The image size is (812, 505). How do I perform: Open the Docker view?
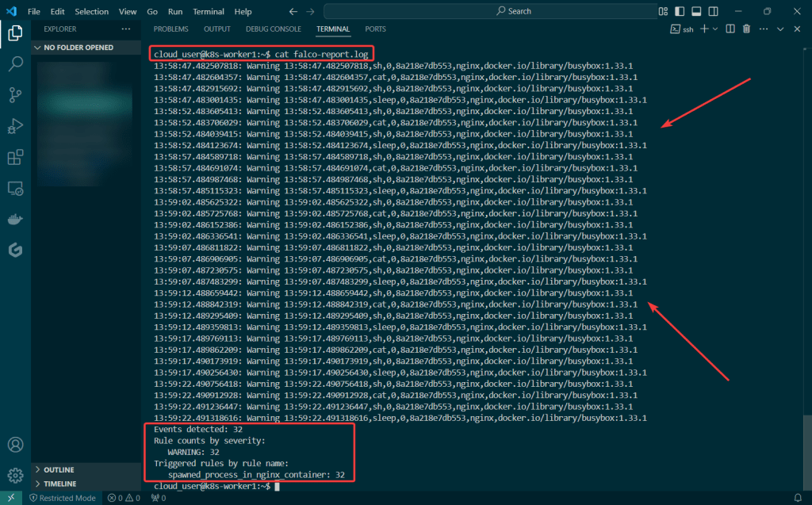coord(15,220)
